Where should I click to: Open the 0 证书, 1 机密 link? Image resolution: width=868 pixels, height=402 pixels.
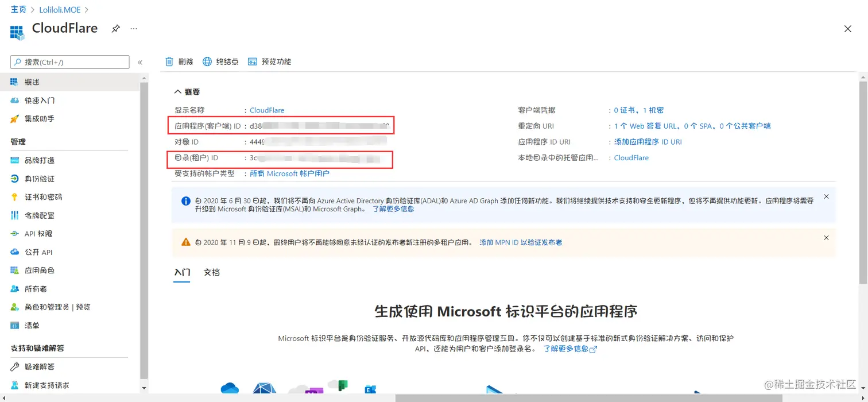tap(639, 110)
